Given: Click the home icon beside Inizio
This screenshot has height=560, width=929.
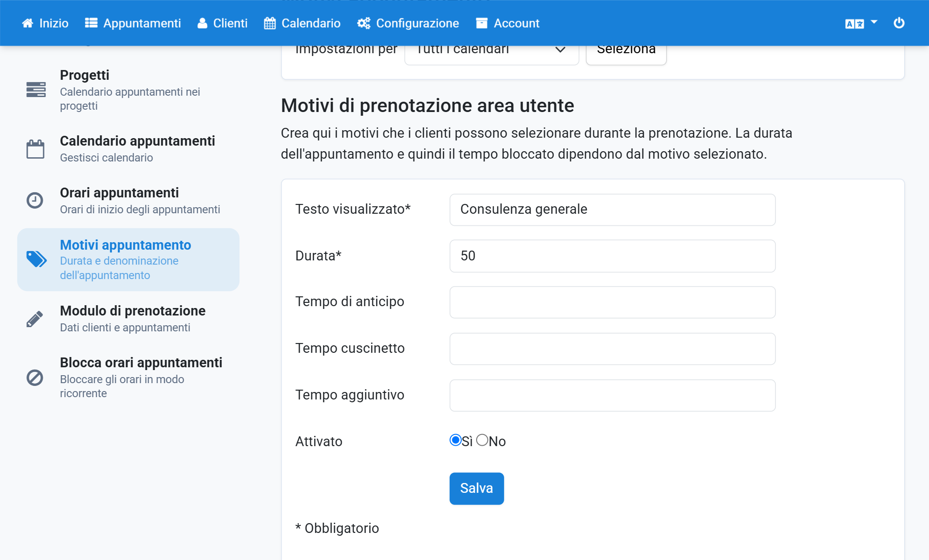Looking at the screenshot, I should (28, 23).
